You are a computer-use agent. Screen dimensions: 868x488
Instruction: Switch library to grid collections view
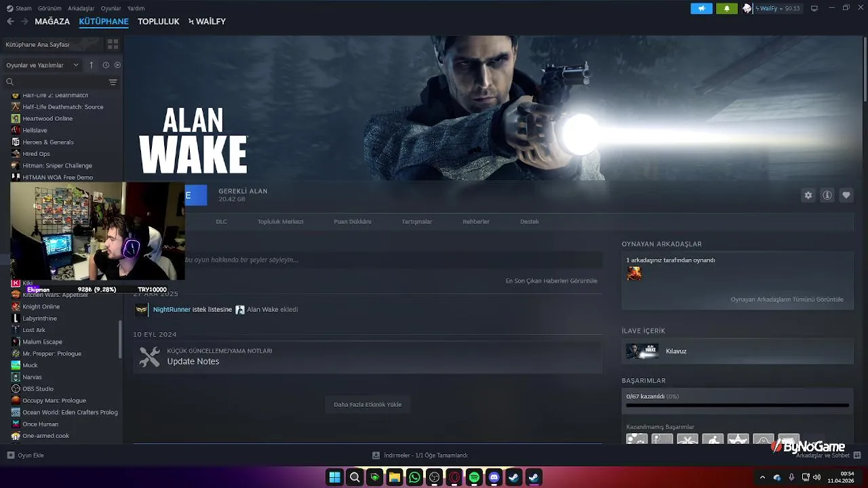(113, 44)
